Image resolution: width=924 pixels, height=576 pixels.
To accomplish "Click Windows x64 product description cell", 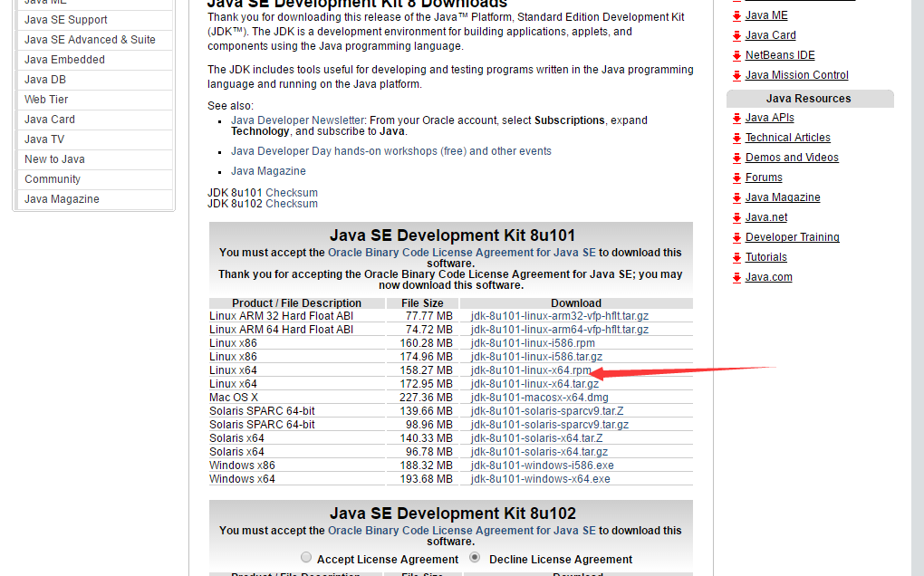I will coord(242,479).
